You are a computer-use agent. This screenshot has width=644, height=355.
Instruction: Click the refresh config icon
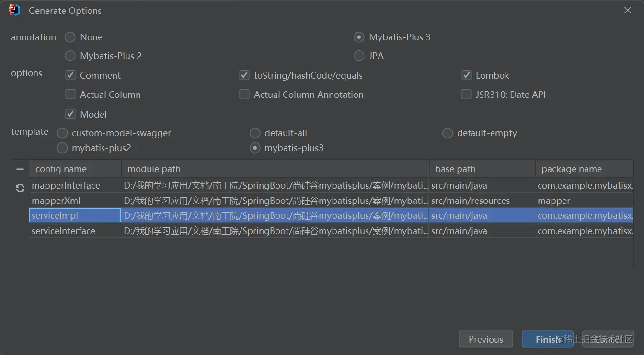[x=20, y=188]
